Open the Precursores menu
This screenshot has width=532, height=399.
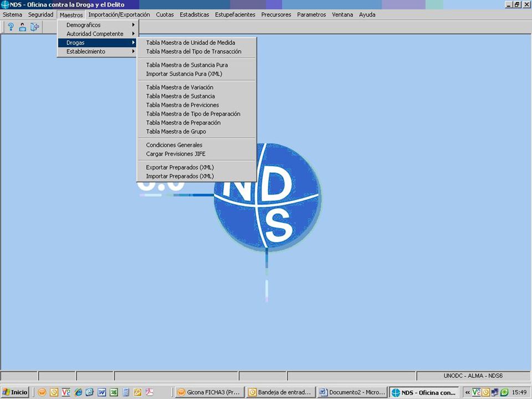coord(276,14)
